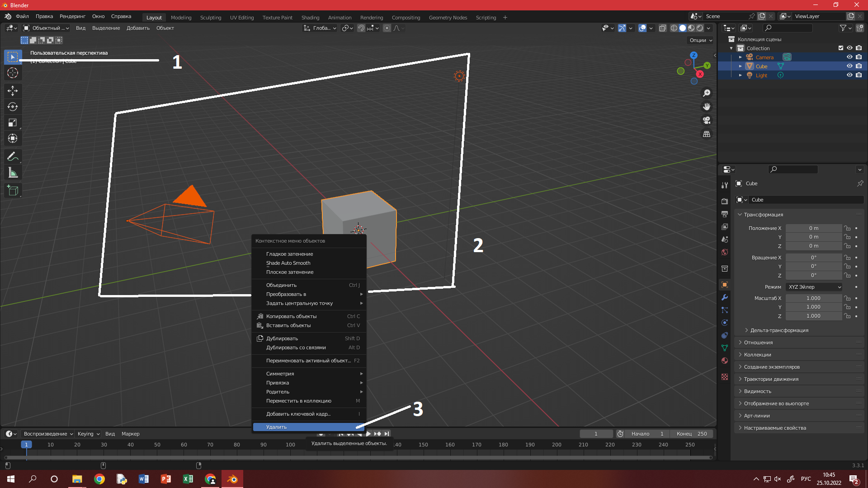
Task: Open the Texture properties checker tab
Action: (725, 377)
